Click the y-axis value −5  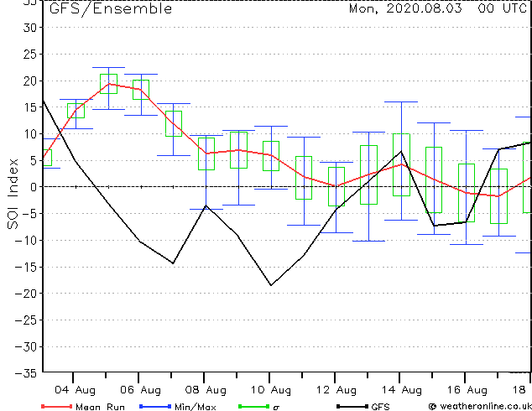pyautogui.click(x=29, y=214)
